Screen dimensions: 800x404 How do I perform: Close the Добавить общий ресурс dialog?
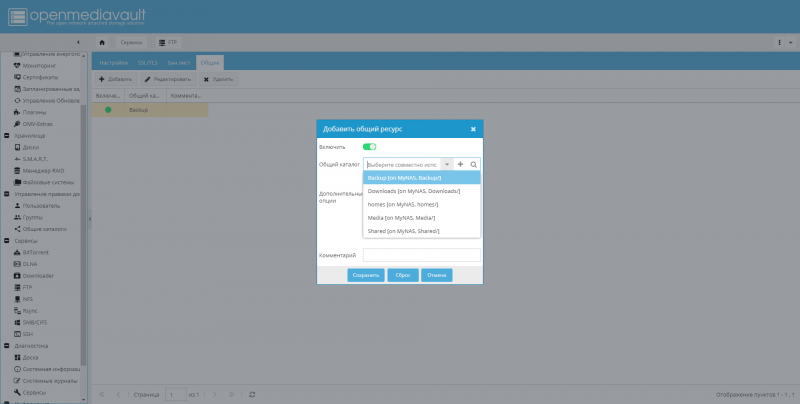[x=473, y=129]
